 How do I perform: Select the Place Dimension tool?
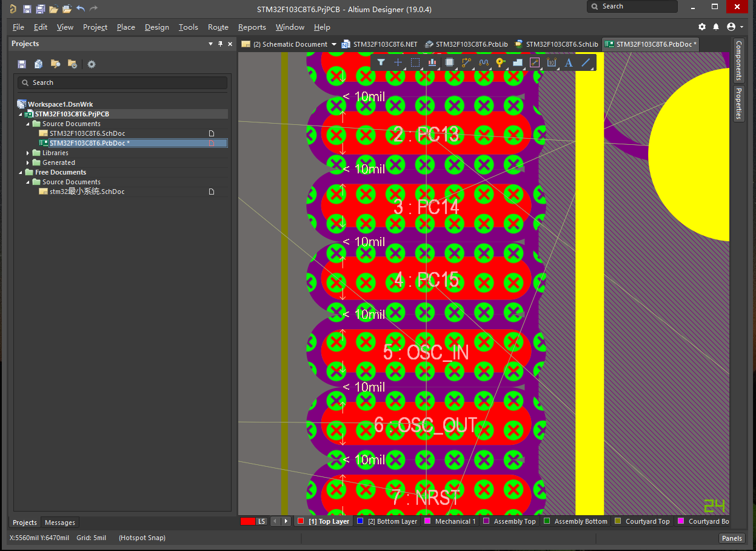[x=552, y=62]
